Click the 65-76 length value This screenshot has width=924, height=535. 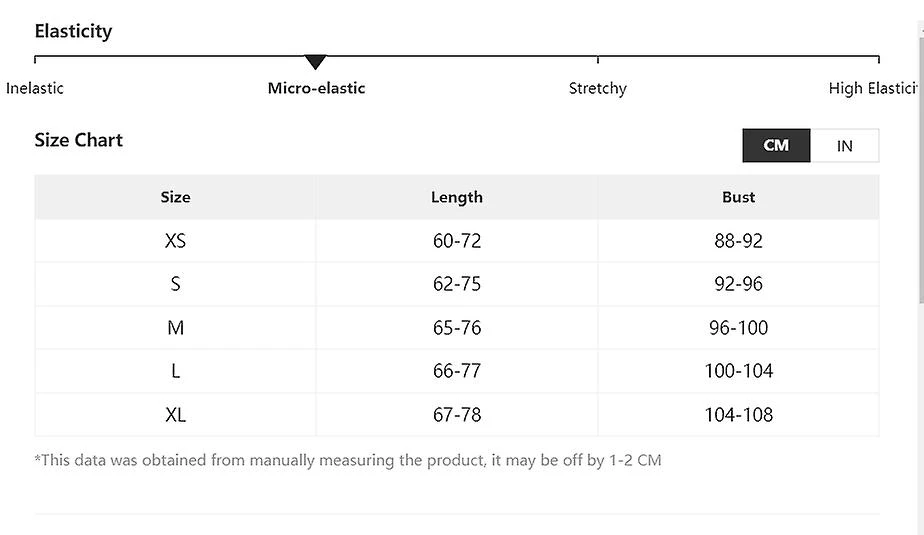(457, 328)
